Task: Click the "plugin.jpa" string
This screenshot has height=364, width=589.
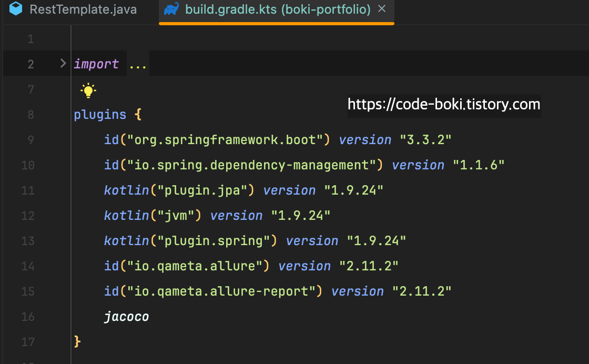Action: coord(202,190)
